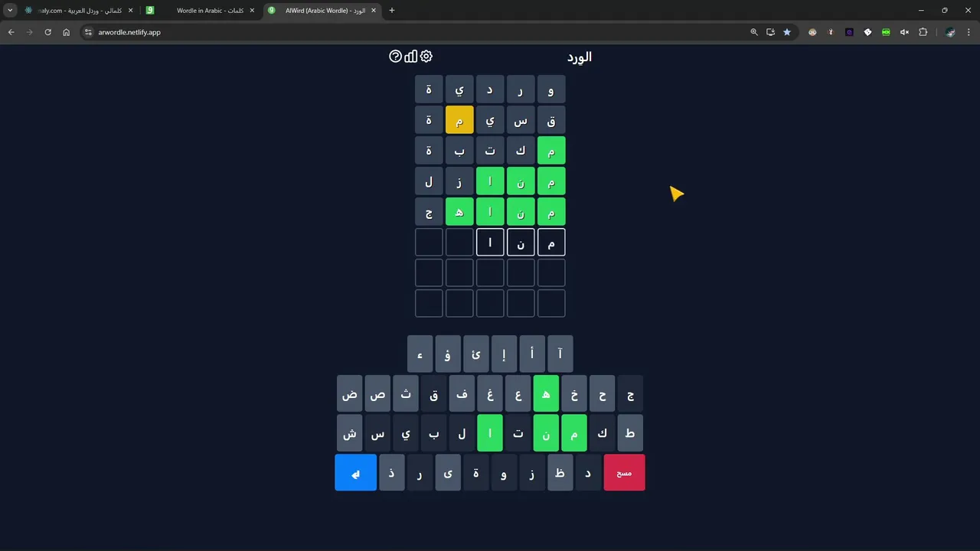Click the blue enter key on keyboard
This screenshot has width=980, height=551.
pos(355,472)
